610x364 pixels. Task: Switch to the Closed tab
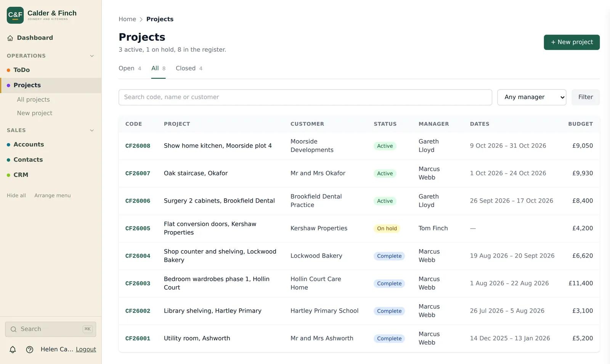pyautogui.click(x=189, y=69)
